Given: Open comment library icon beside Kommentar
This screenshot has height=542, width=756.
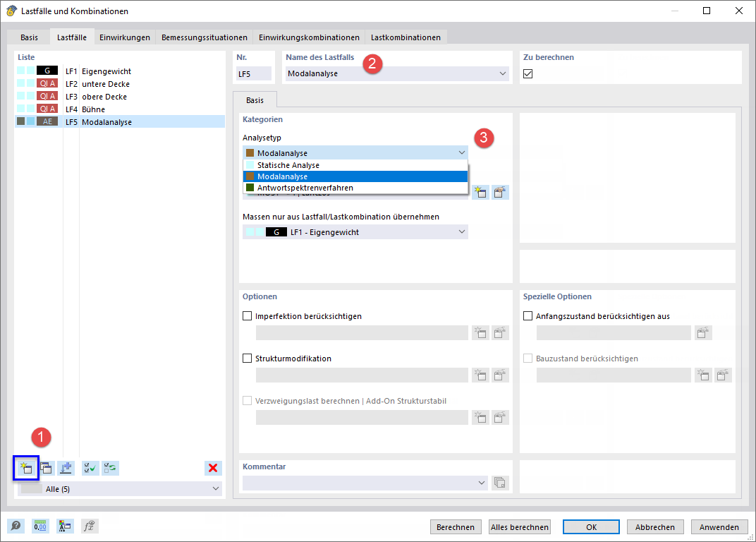Looking at the screenshot, I should coord(500,483).
